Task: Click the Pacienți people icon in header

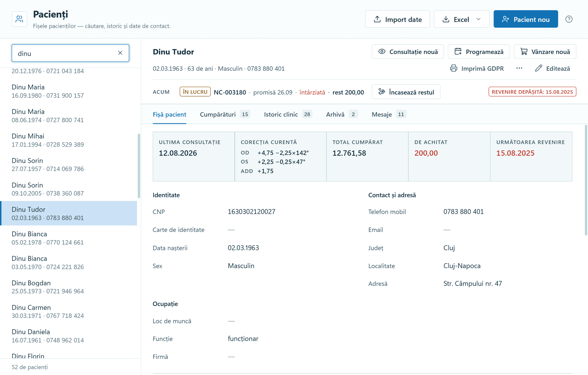Action: (19, 19)
